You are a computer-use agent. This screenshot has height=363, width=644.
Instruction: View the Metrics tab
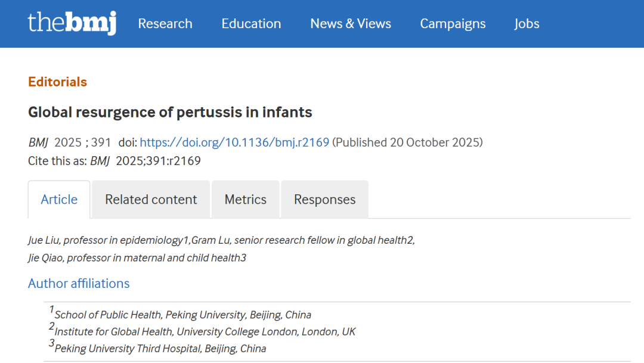click(245, 200)
